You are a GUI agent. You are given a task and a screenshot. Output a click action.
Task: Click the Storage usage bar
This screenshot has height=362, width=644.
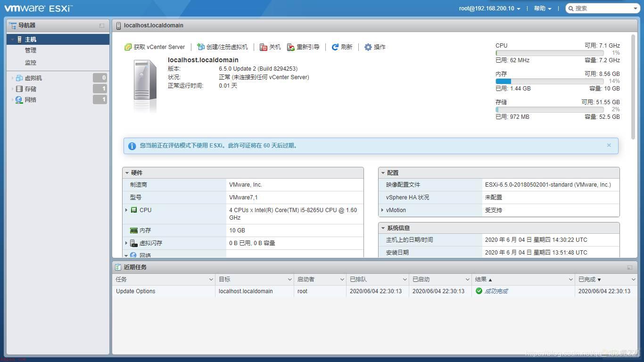point(550,110)
